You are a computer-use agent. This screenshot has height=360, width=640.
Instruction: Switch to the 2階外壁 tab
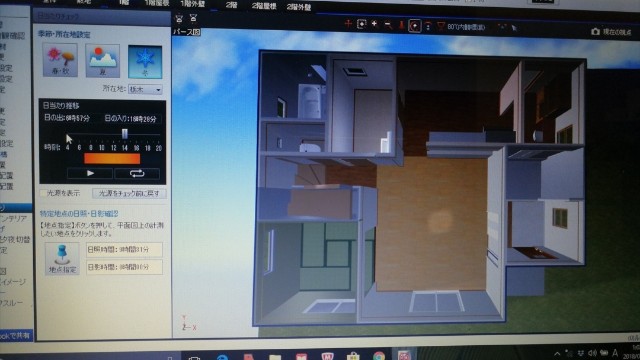point(299,7)
